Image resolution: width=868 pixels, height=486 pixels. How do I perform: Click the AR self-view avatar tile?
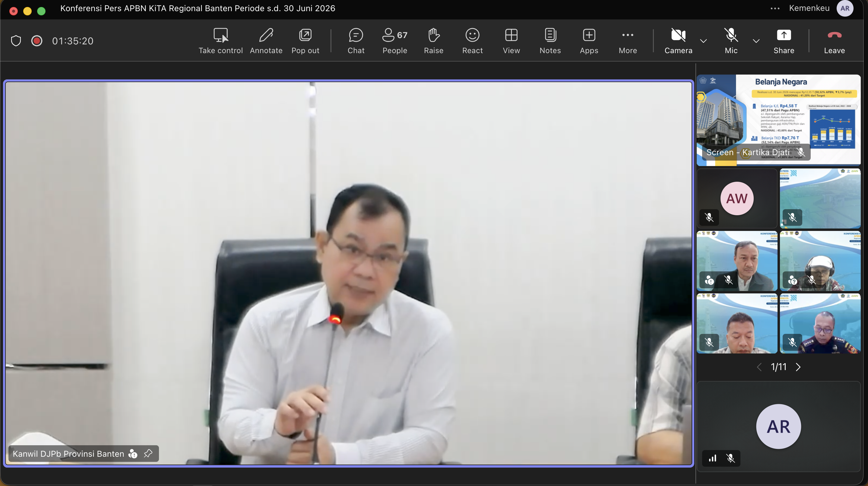point(778,426)
